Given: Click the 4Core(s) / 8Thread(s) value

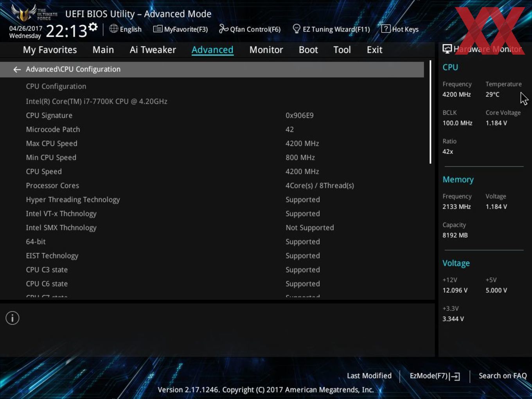Looking at the screenshot, I should 320,185.
